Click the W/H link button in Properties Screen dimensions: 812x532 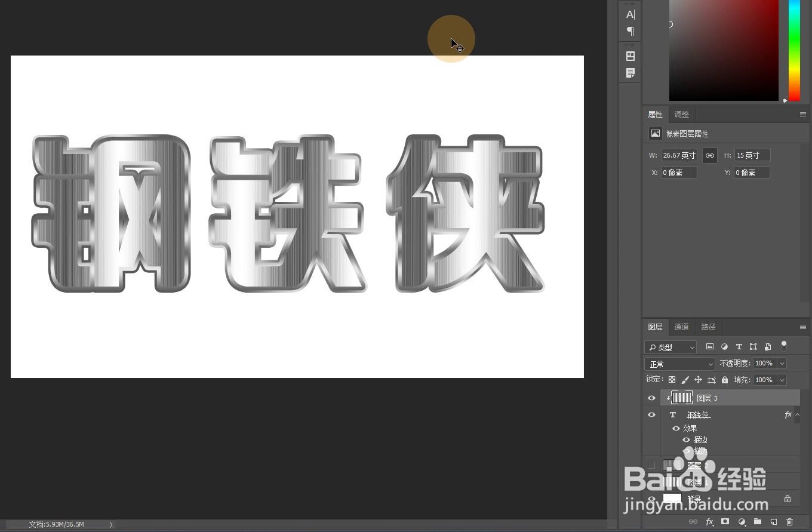click(x=710, y=155)
